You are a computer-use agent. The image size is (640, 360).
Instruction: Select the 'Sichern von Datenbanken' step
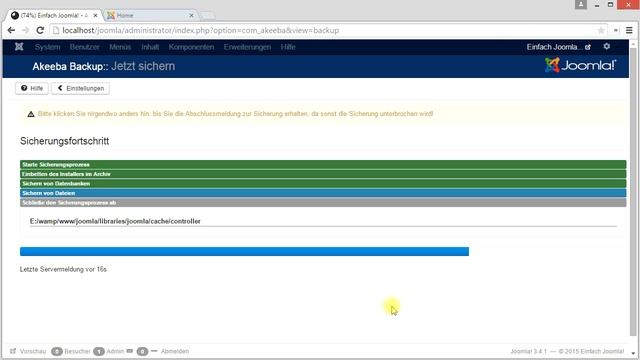323,183
